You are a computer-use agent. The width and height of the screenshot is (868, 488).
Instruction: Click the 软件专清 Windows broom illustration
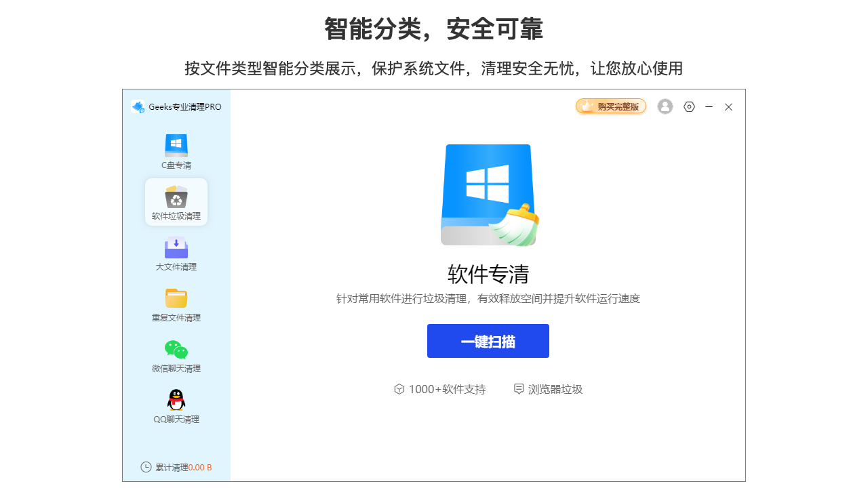tap(488, 194)
